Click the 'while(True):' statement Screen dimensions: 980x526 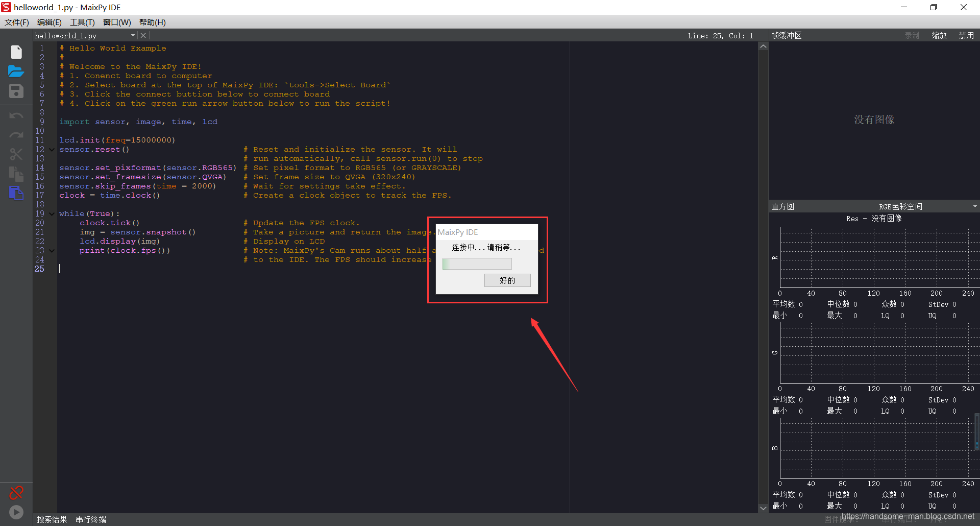(x=89, y=214)
